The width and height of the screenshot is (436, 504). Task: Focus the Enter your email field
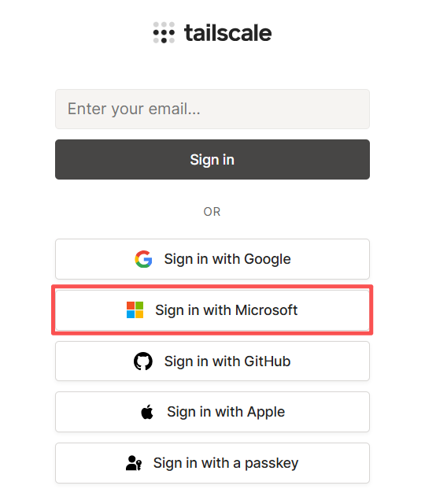(x=212, y=109)
